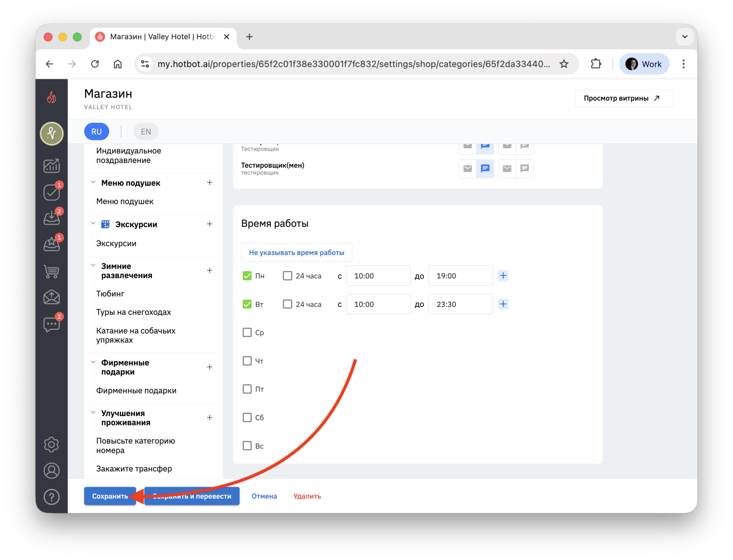Add a time interval for Вт
733x560 pixels.
pyautogui.click(x=503, y=304)
